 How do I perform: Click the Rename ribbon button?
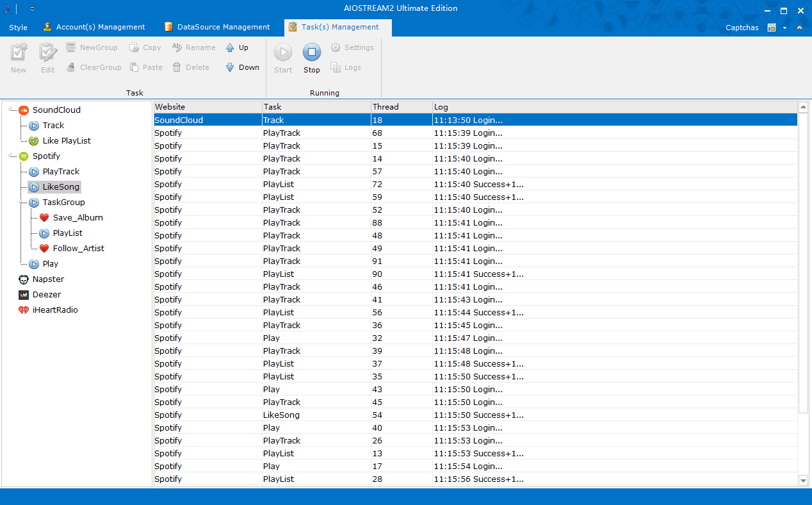194,47
